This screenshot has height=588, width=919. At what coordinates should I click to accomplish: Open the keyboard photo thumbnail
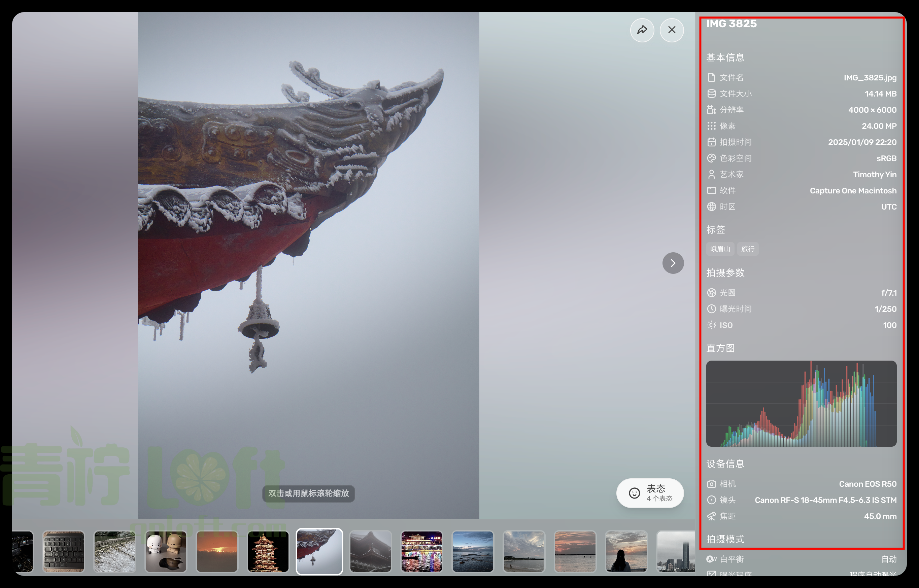(x=63, y=551)
